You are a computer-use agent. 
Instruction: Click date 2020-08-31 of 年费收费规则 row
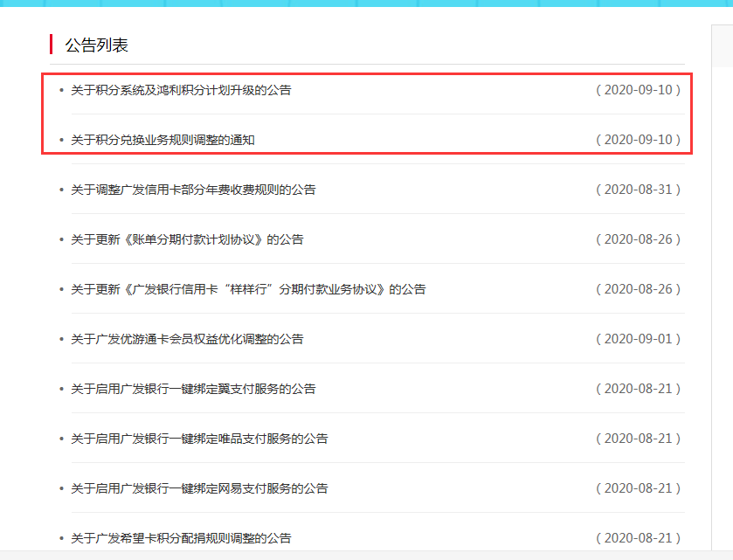pyautogui.click(x=638, y=190)
